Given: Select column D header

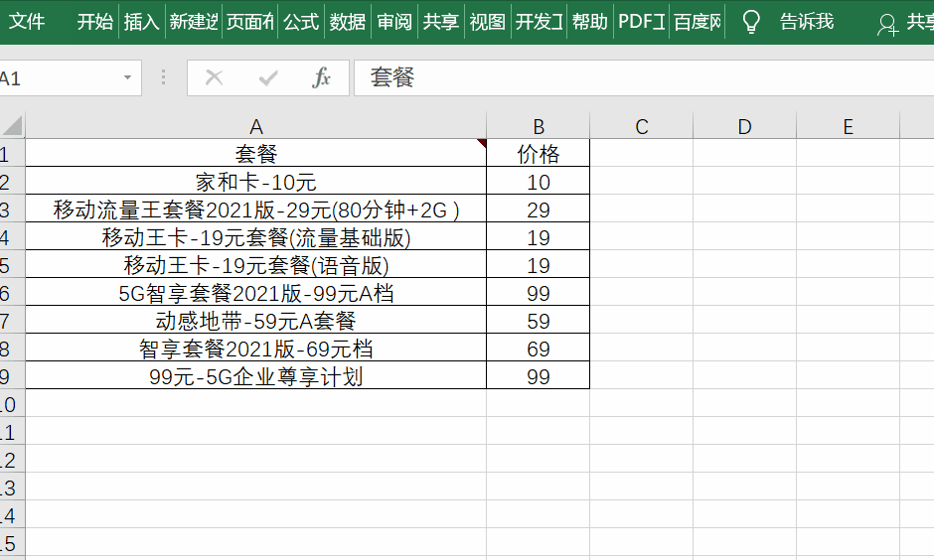Looking at the screenshot, I should coord(744,126).
